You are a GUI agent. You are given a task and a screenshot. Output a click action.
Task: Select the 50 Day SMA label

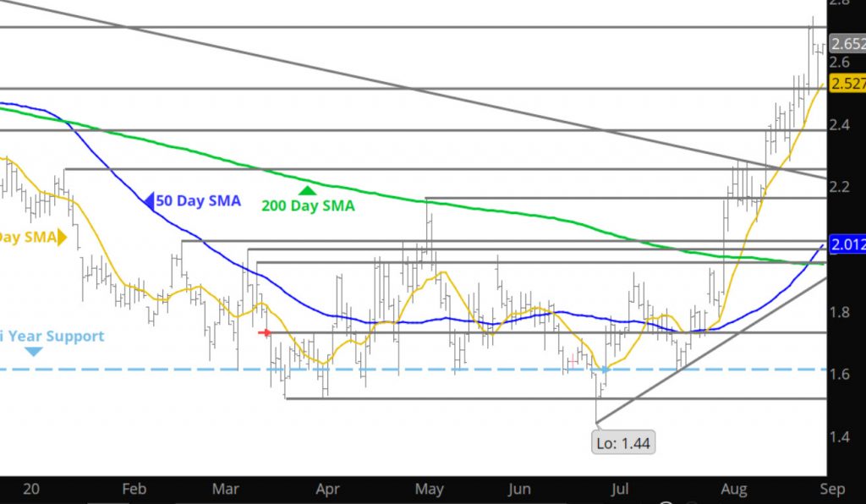click(199, 201)
